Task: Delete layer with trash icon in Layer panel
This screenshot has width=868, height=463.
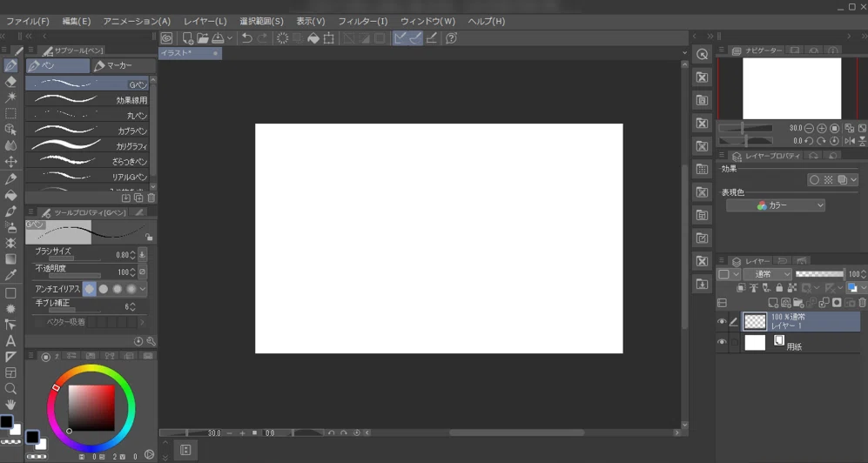Action: pos(862,303)
